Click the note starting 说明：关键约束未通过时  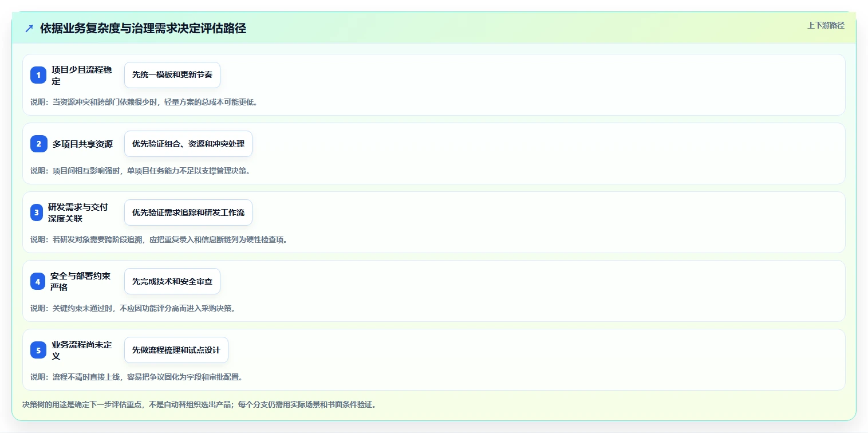pyautogui.click(x=133, y=308)
